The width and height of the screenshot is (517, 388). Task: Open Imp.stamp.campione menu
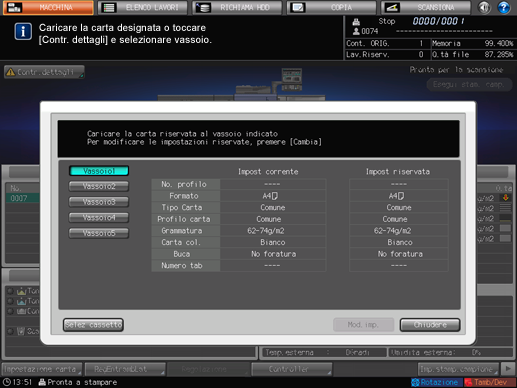tap(458, 369)
